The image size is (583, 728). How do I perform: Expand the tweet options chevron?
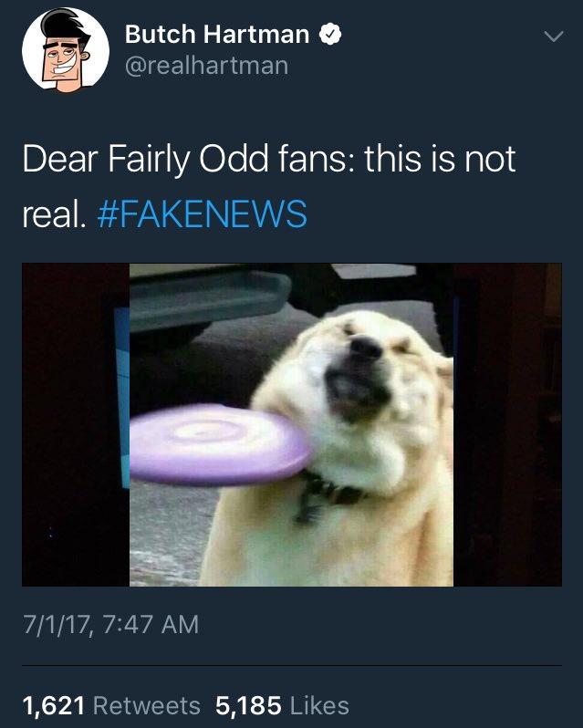tap(553, 36)
